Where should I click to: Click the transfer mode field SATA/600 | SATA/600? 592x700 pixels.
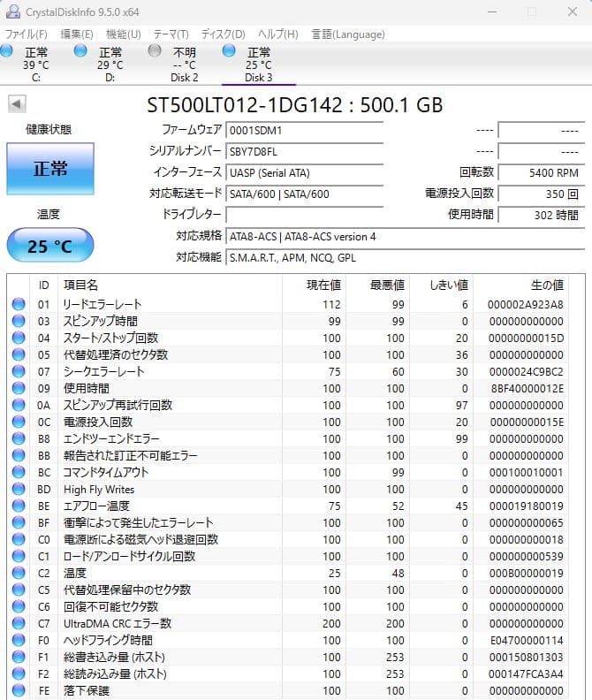point(305,194)
